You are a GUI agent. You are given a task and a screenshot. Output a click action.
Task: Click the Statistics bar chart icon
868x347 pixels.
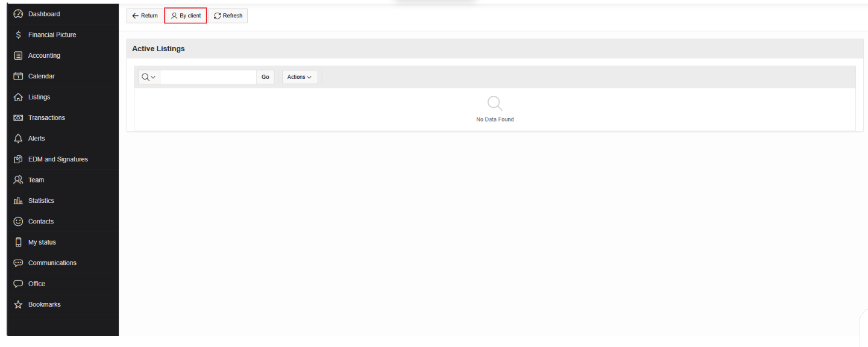click(x=18, y=201)
